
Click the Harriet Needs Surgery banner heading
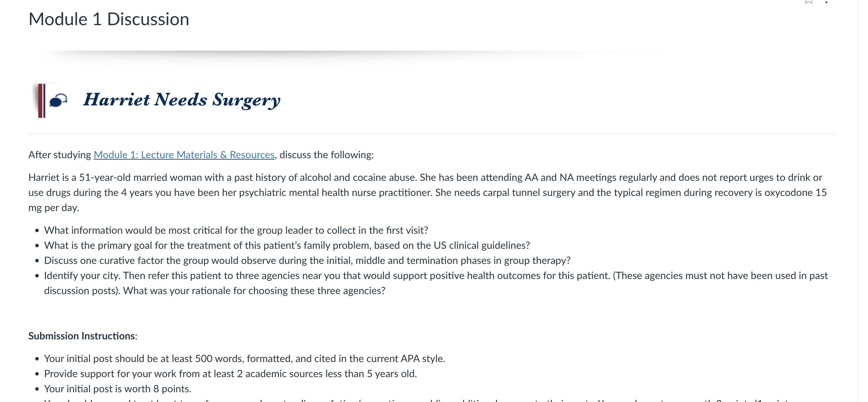182,100
